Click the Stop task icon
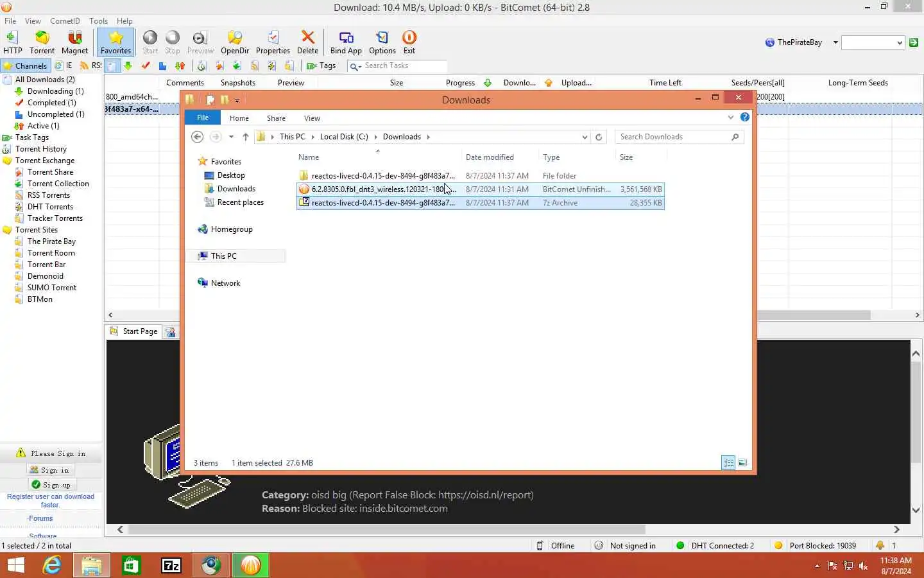Viewport: 924px width, 578px height. click(173, 42)
